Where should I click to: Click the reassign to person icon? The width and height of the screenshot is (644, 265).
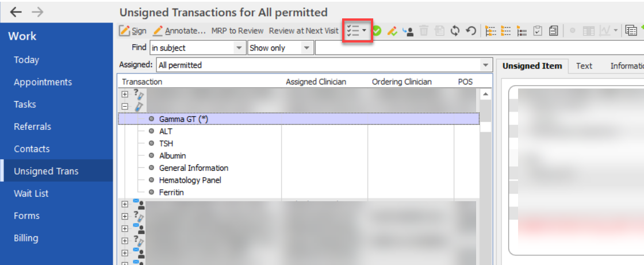point(408,31)
